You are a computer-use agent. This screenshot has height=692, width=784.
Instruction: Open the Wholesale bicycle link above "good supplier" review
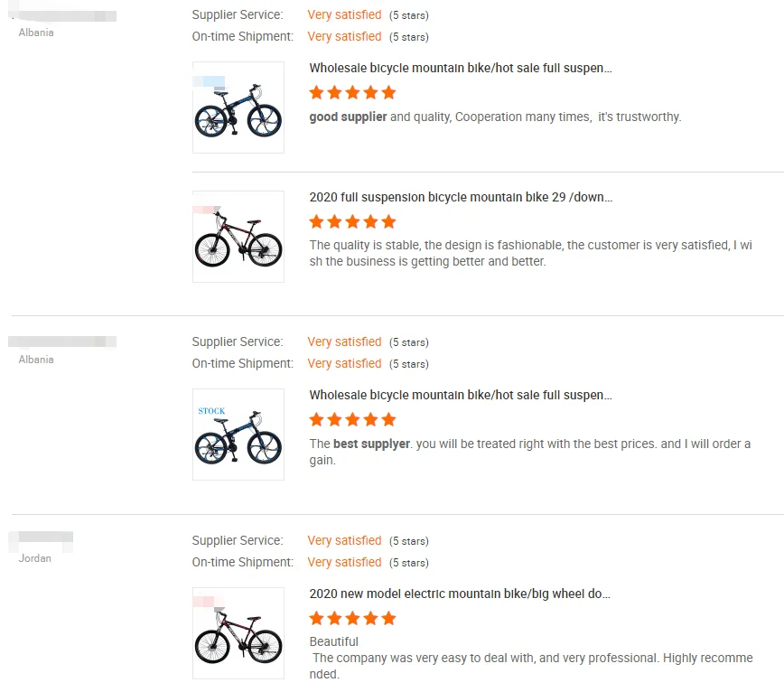click(461, 68)
